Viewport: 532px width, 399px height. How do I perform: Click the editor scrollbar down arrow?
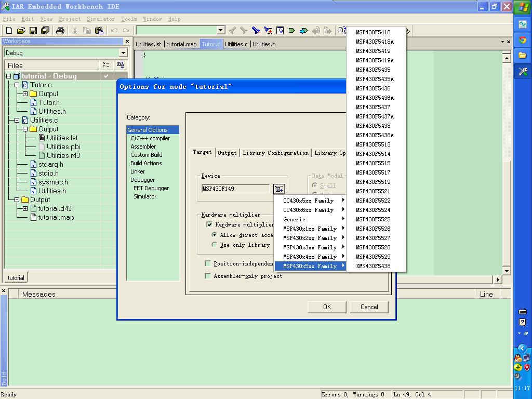(x=507, y=271)
